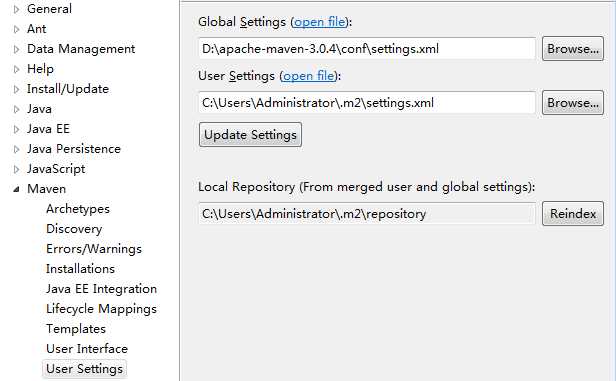Expand the Java Persistence node arrow
The height and width of the screenshot is (381, 616).
tap(16, 149)
